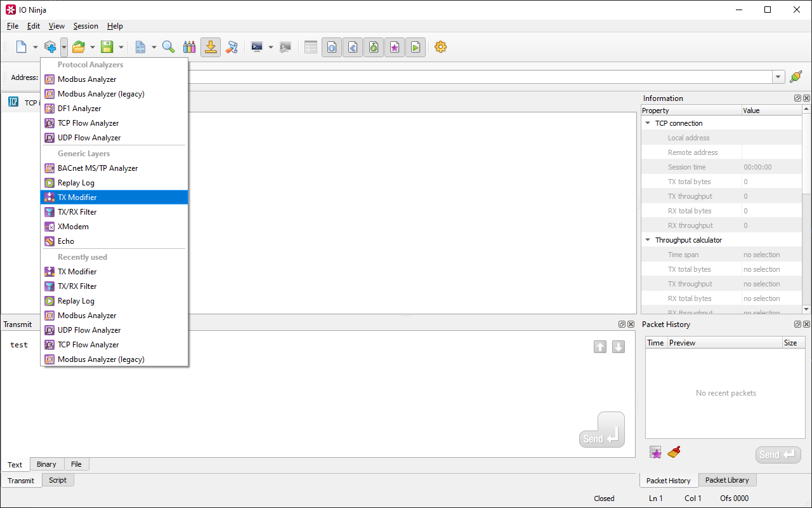Toggle the green play pane button
812x508 pixels.
pyautogui.click(x=416, y=47)
